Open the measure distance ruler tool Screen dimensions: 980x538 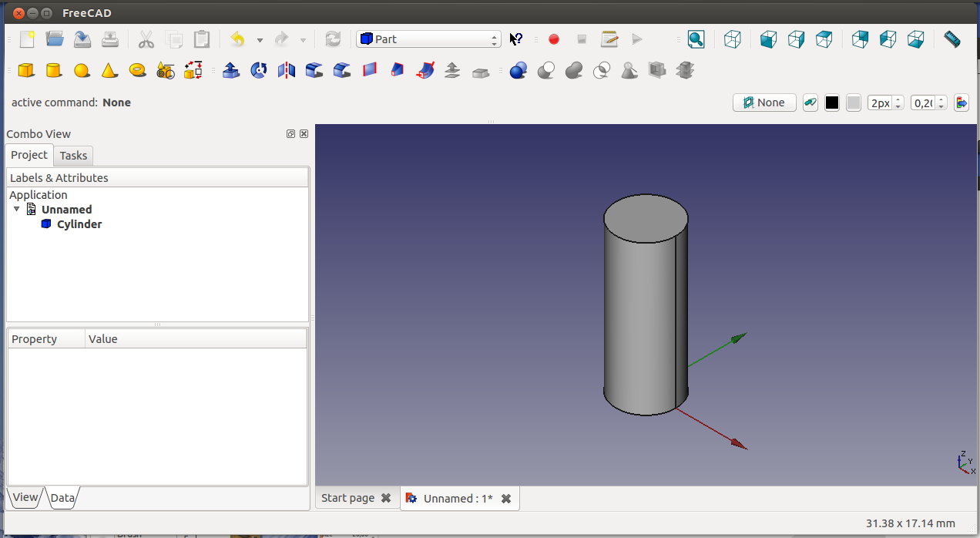(x=952, y=39)
